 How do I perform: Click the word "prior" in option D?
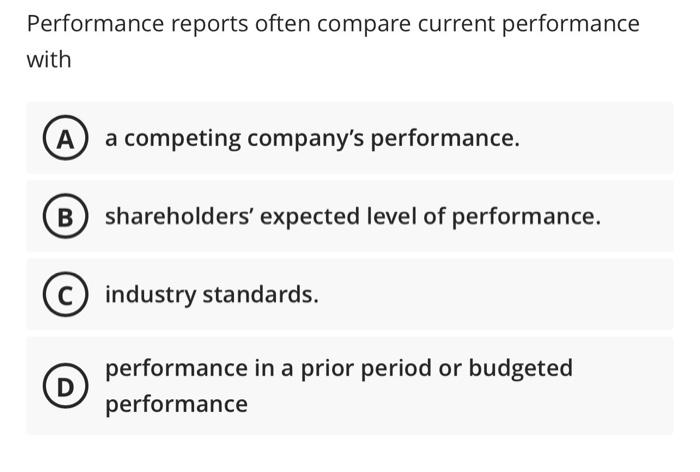click(x=327, y=370)
